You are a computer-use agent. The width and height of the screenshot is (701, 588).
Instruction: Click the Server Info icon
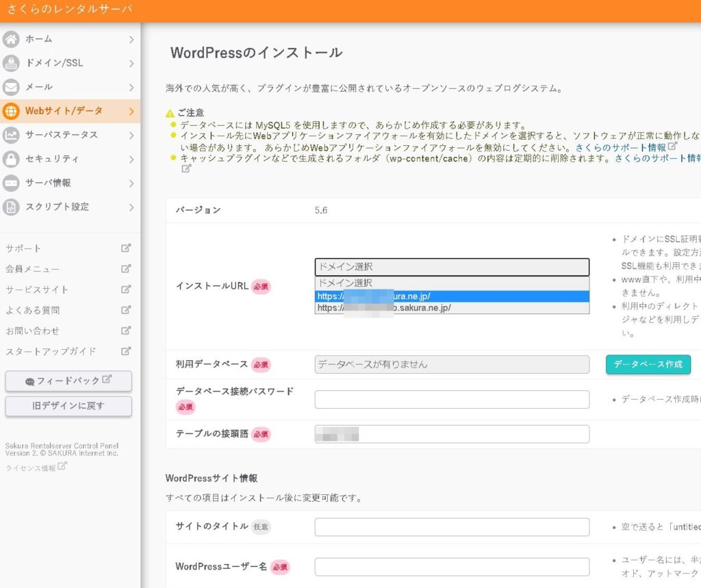(11, 183)
